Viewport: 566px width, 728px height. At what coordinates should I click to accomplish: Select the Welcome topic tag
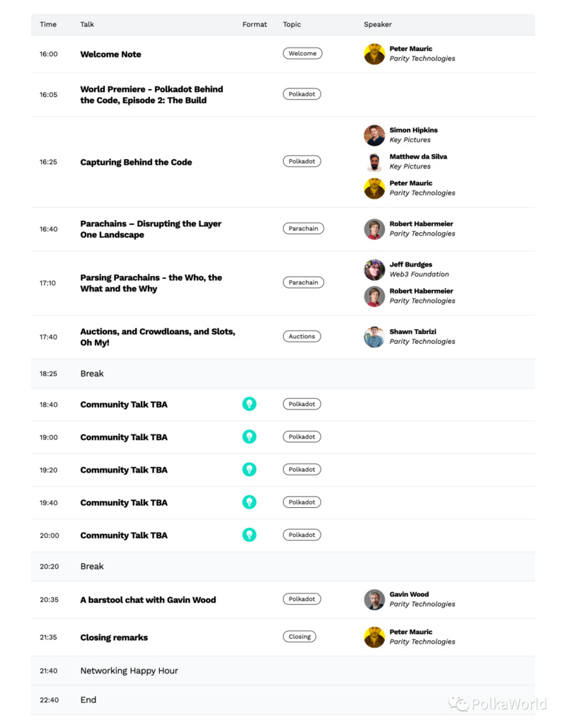point(302,53)
